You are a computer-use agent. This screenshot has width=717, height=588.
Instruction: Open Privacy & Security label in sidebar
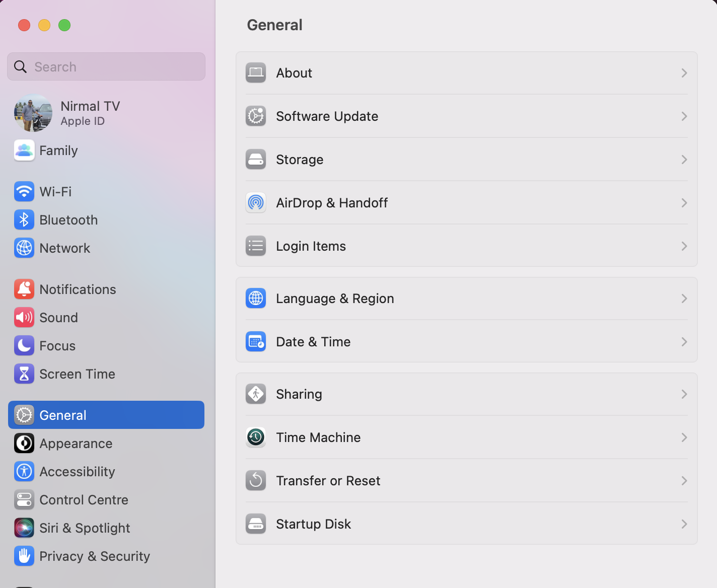pos(95,556)
